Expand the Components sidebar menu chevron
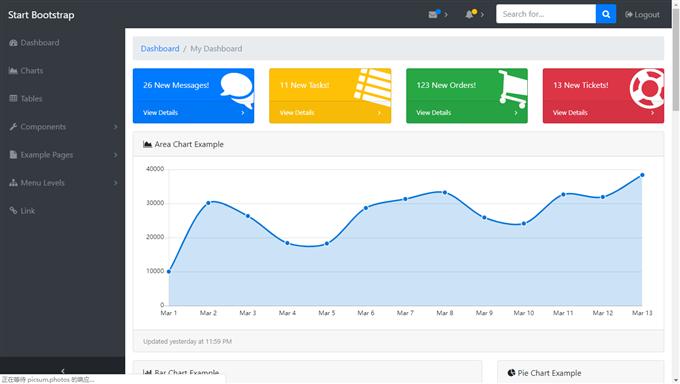Image resolution: width=680 pixels, height=384 pixels. click(116, 127)
